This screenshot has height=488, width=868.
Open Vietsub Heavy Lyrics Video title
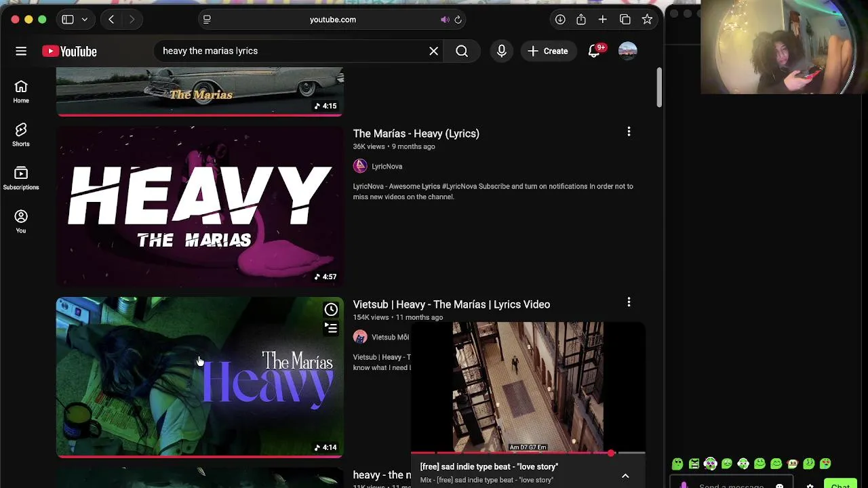click(452, 304)
